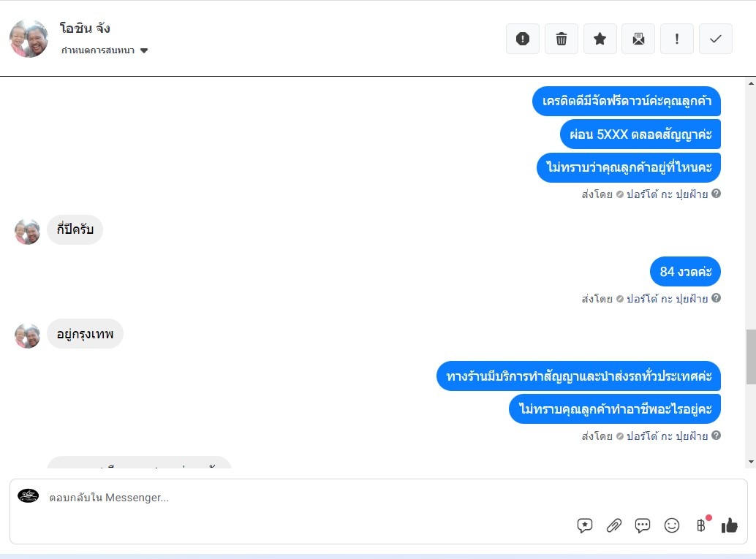Click help icon beside sender under 84 งวดค่ะ
Viewport: 756px width, 559px height.
coord(716,298)
